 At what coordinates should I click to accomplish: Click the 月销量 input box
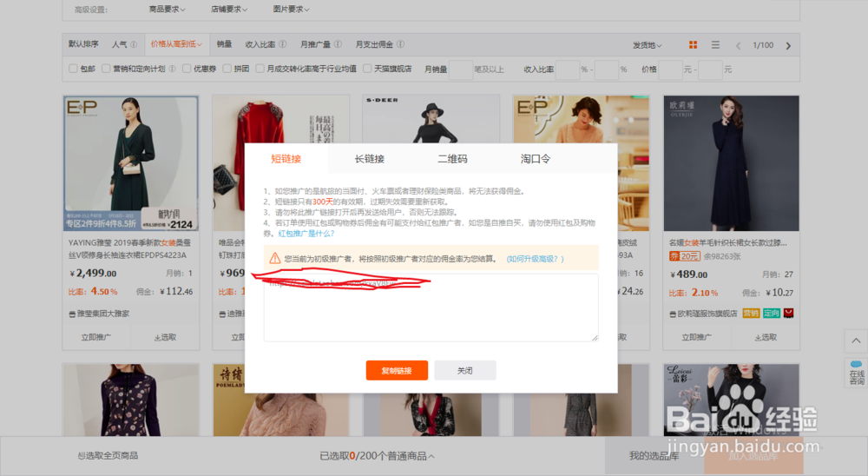click(x=461, y=69)
